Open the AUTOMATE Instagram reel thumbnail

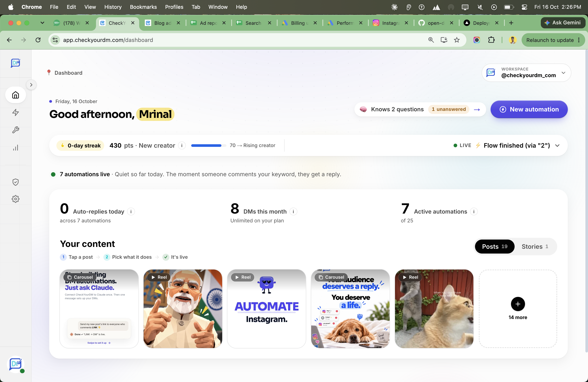(267, 309)
